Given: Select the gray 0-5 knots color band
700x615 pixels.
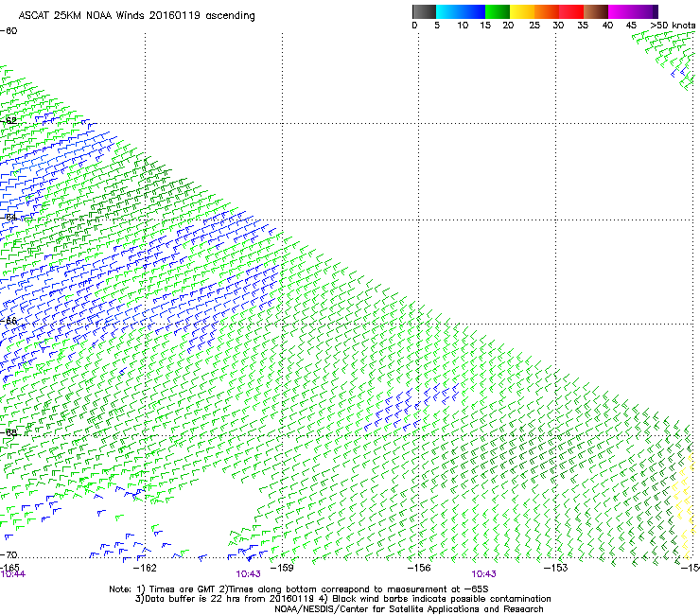Looking at the screenshot, I should [424, 11].
